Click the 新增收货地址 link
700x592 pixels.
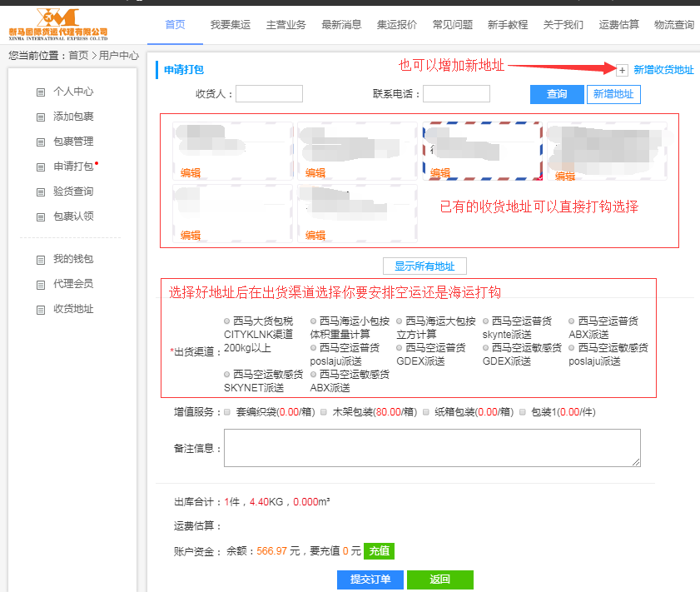pyautogui.click(x=663, y=70)
